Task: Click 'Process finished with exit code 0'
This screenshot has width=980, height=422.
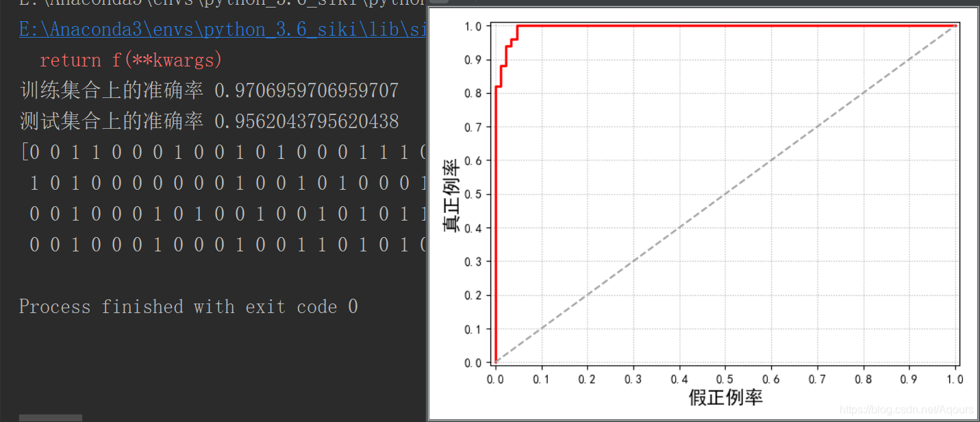Action: [x=188, y=306]
